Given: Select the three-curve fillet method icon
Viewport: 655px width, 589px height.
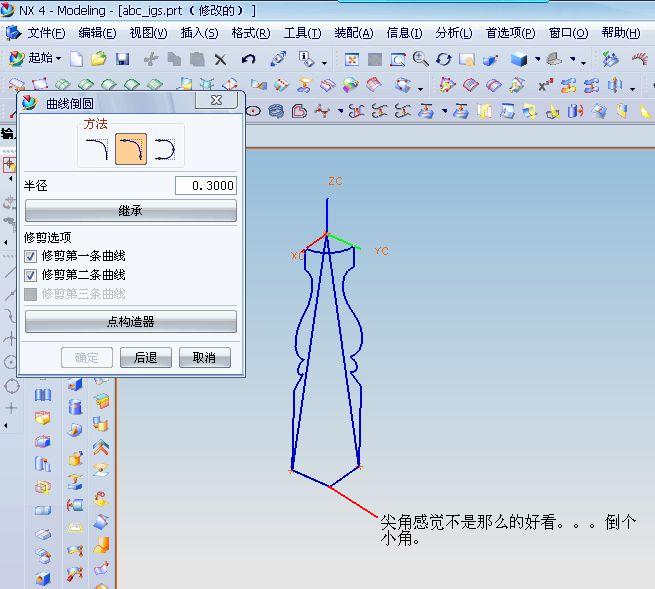Looking at the screenshot, I should click(165, 149).
